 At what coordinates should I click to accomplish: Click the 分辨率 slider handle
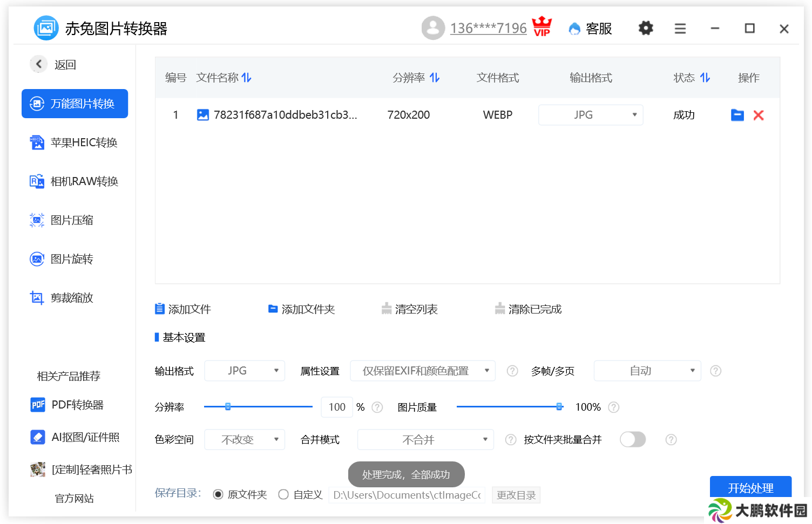228,406
